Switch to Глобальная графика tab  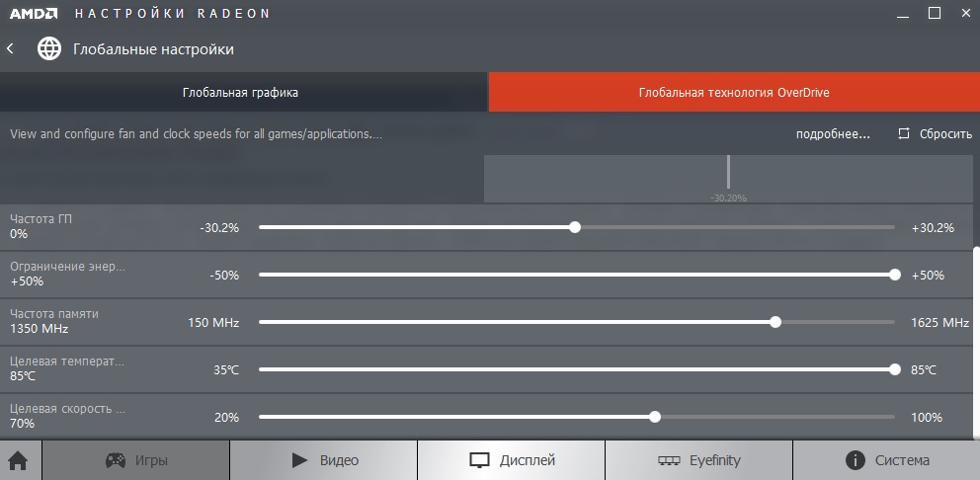(243, 93)
